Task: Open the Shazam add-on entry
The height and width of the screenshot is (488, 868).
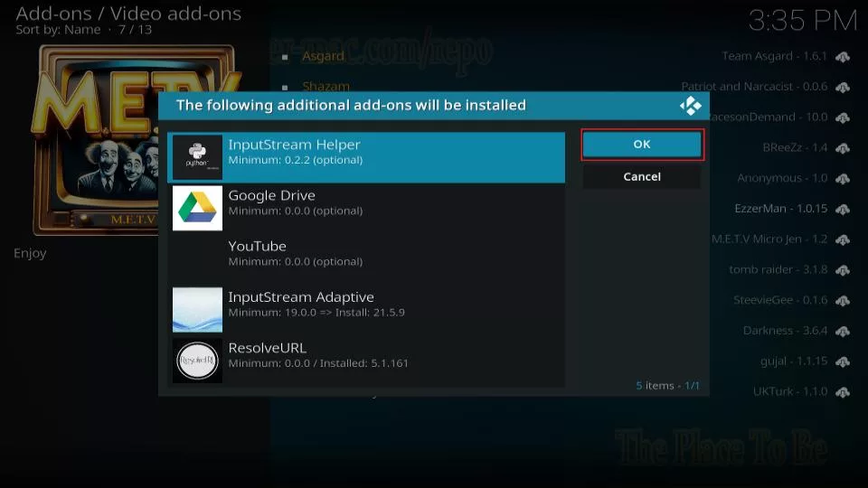Action: click(325, 87)
